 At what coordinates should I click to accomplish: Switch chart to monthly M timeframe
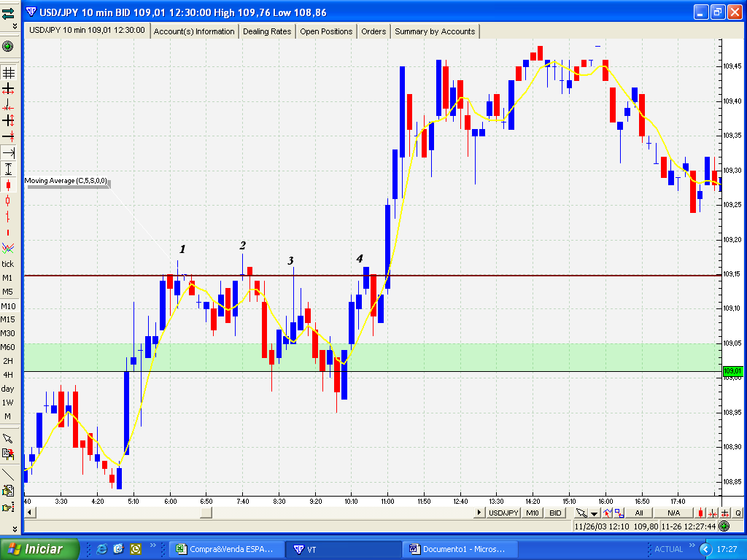(7, 416)
